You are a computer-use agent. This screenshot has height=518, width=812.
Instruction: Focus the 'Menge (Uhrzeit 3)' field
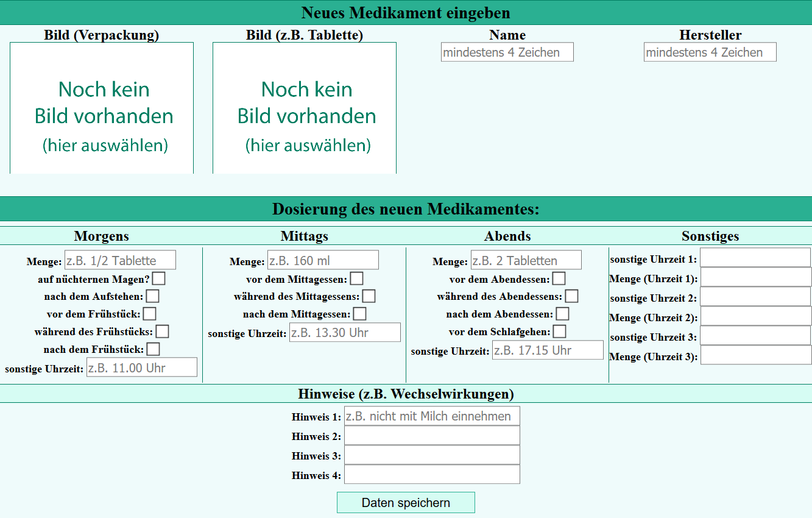click(756, 355)
